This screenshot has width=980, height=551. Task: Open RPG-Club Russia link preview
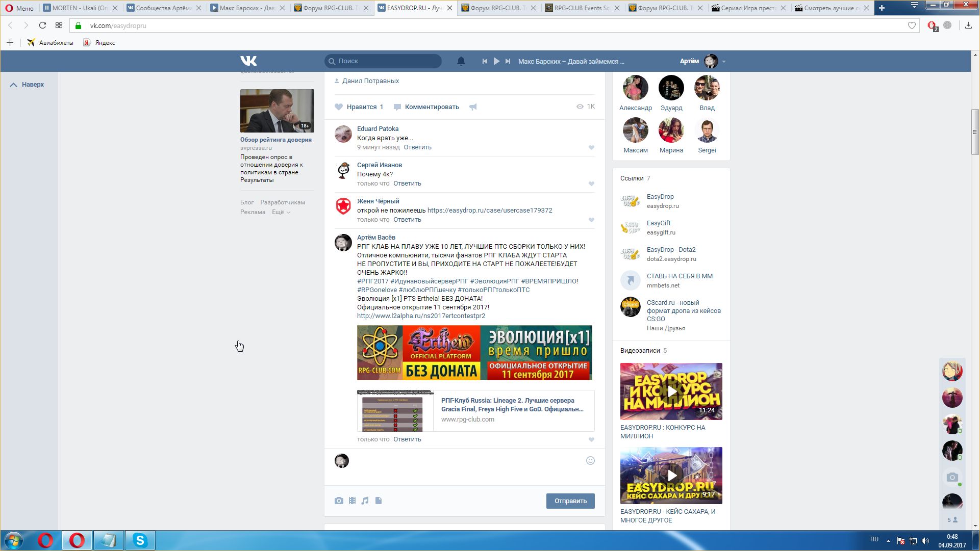pyautogui.click(x=475, y=410)
